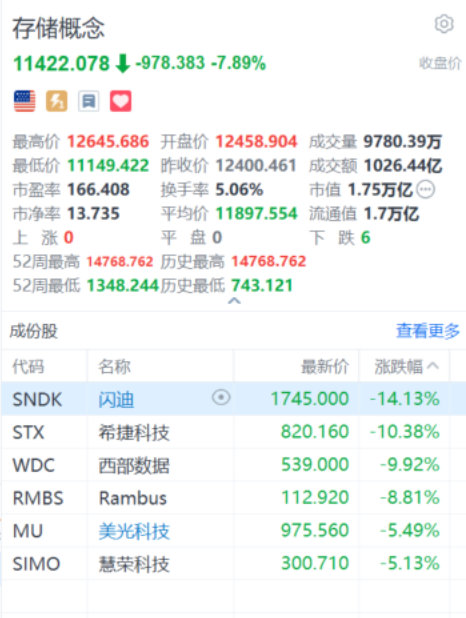
Task: Select the STX ticker code
Action: (x=28, y=432)
